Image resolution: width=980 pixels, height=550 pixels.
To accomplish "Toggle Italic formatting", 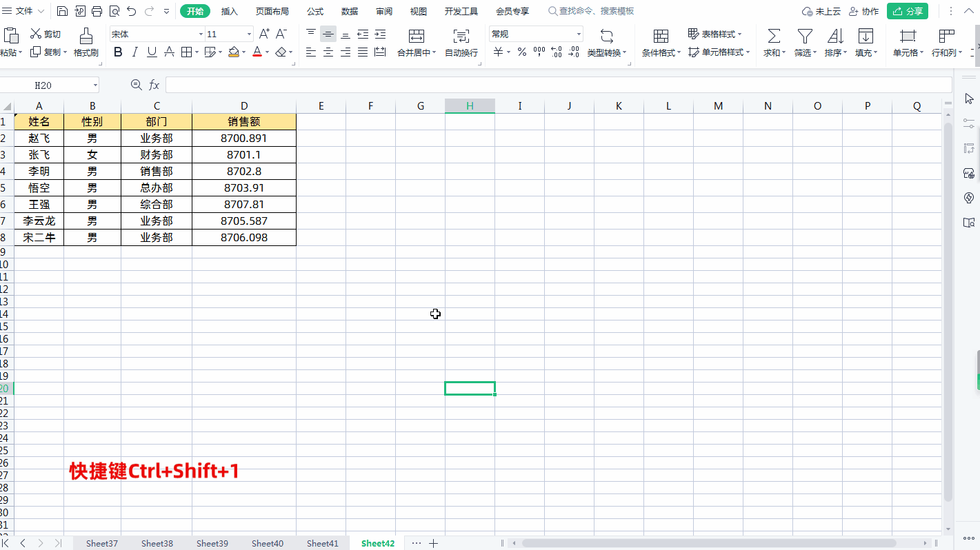I will tap(135, 52).
